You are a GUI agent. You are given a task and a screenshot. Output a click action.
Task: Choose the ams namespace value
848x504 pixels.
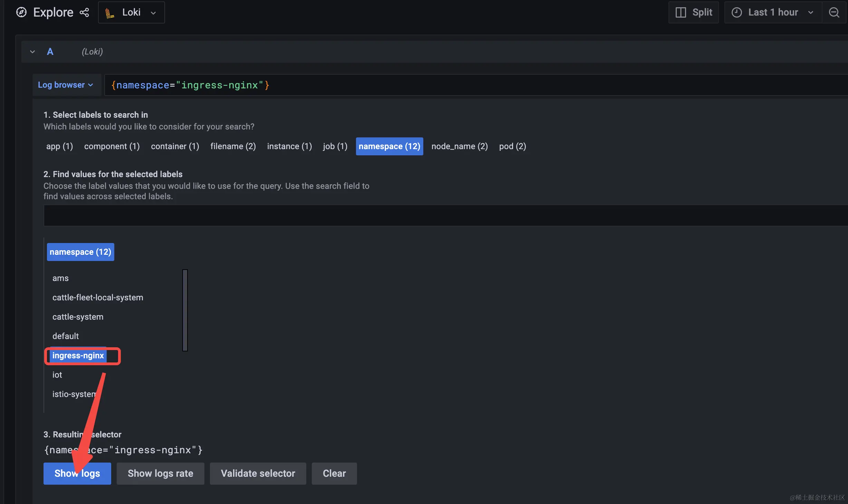(60, 278)
